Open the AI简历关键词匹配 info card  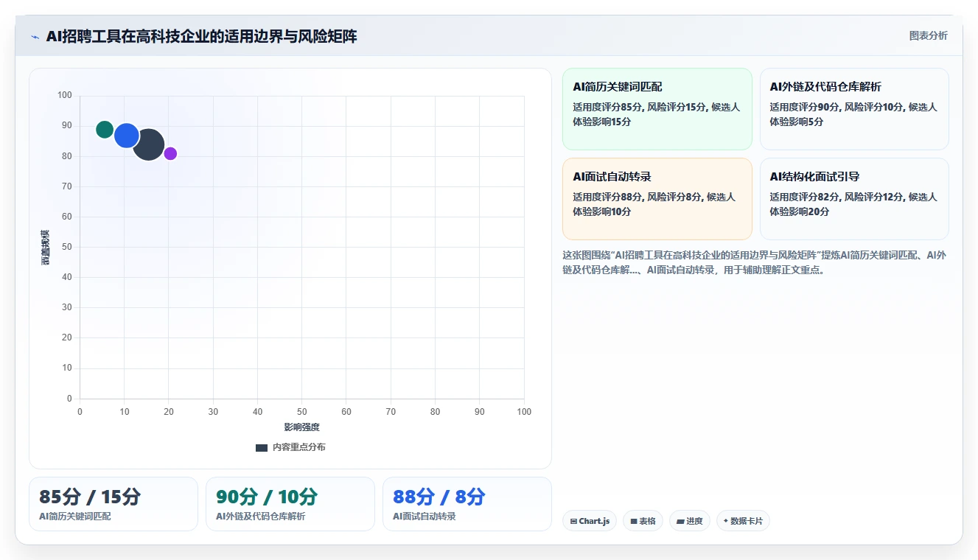pos(657,109)
